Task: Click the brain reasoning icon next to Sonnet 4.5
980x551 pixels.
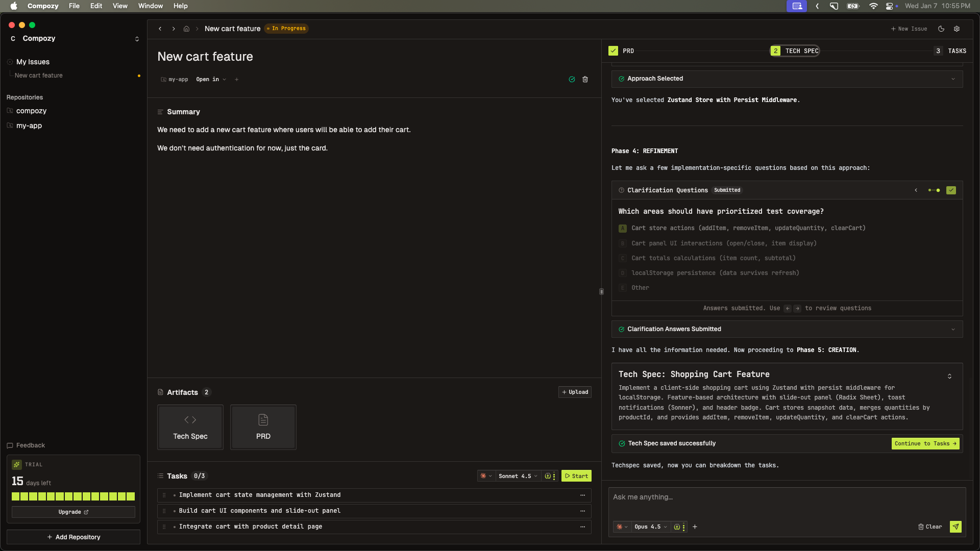Action: coord(547,476)
